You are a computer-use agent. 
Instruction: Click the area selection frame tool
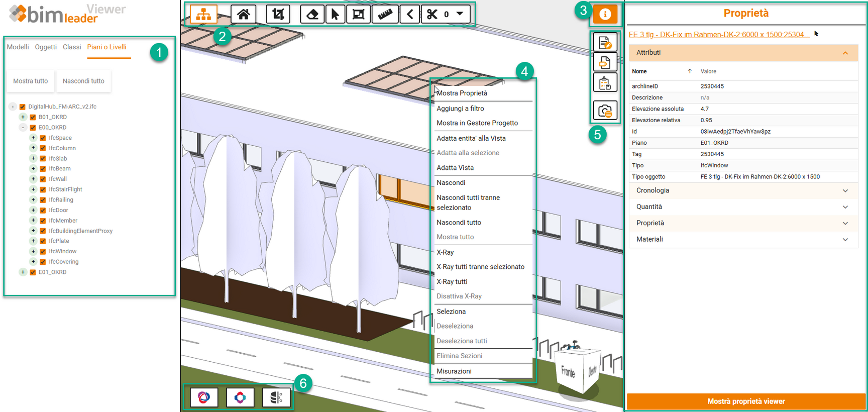tap(358, 14)
